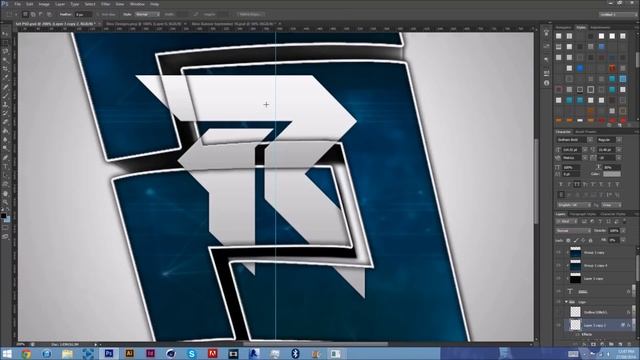Screen dimensions: 640x360
Task: Click lock transparent pixels icon
Action: (569, 240)
